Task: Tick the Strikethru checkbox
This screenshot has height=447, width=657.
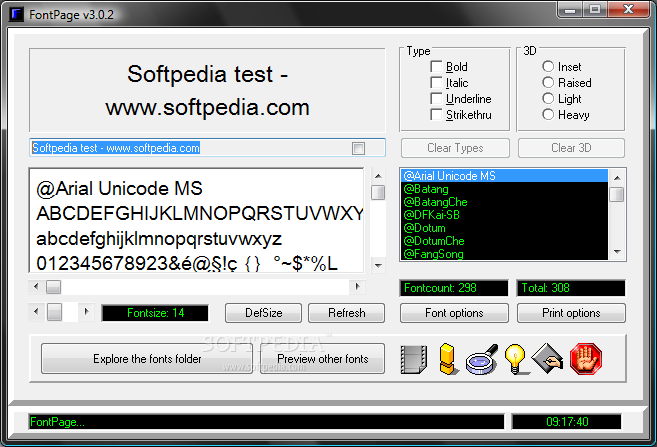Action: (x=436, y=114)
